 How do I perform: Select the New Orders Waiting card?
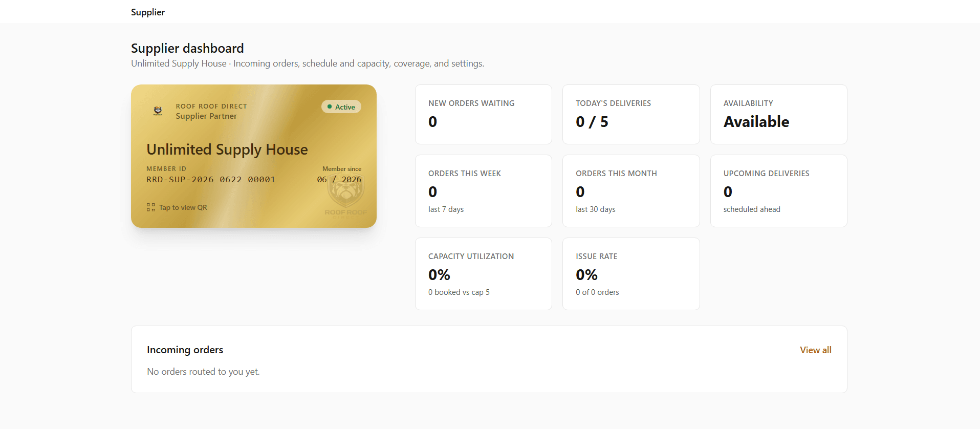[x=484, y=114]
